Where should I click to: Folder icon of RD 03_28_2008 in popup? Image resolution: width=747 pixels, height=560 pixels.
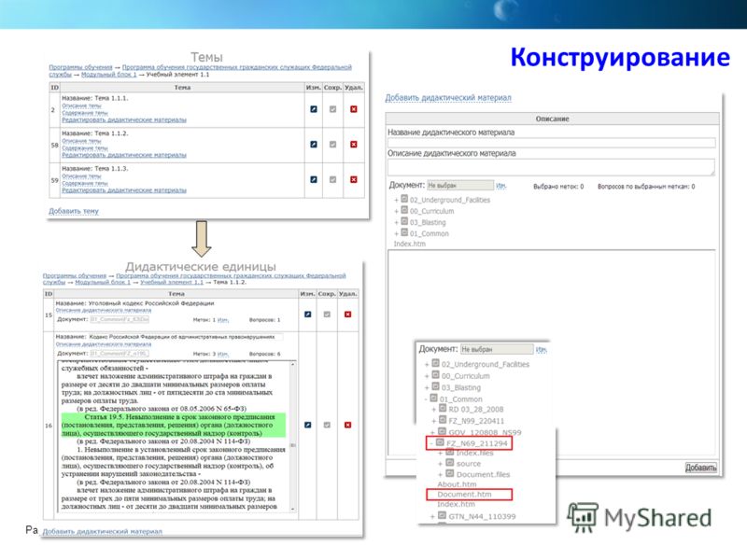pos(443,408)
